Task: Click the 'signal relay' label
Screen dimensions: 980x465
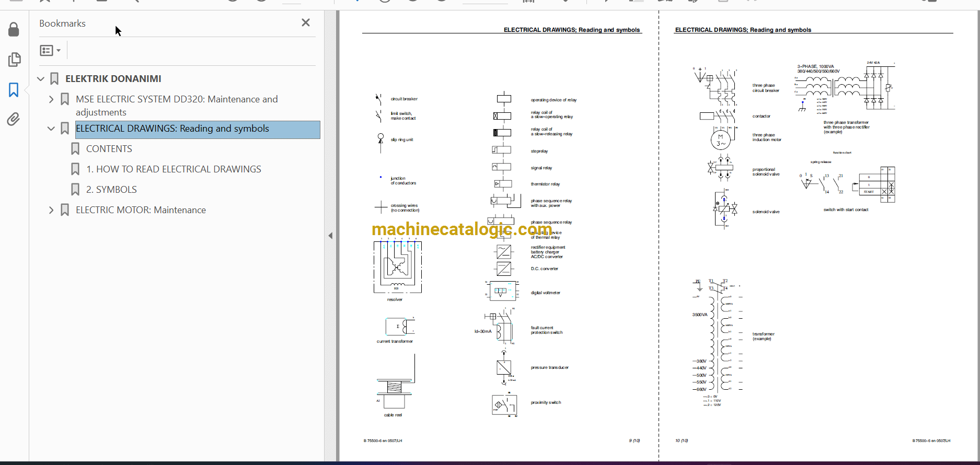Action: pos(541,168)
